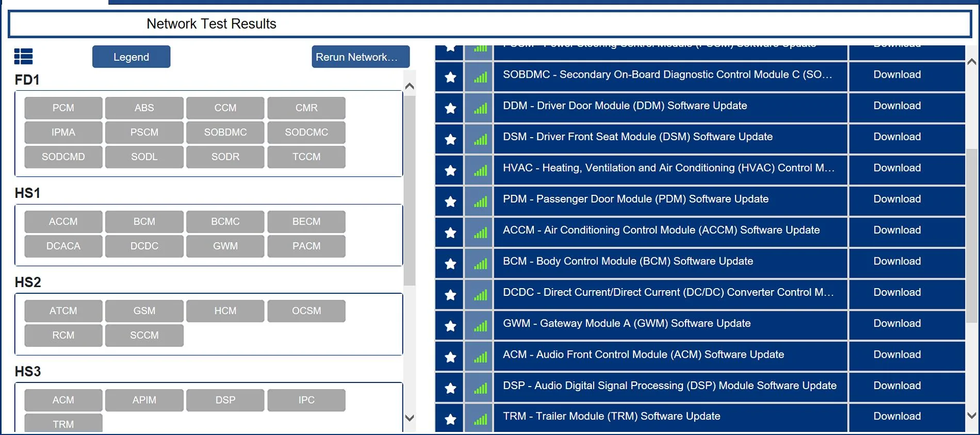This screenshot has width=980, height=435.
Task: Select DSM Driver Front Seat Module update text
Action: click(x=638, y=137)
